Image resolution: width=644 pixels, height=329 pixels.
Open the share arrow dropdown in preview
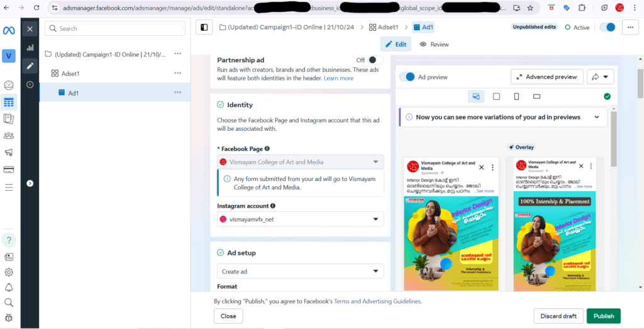[601, 77]
